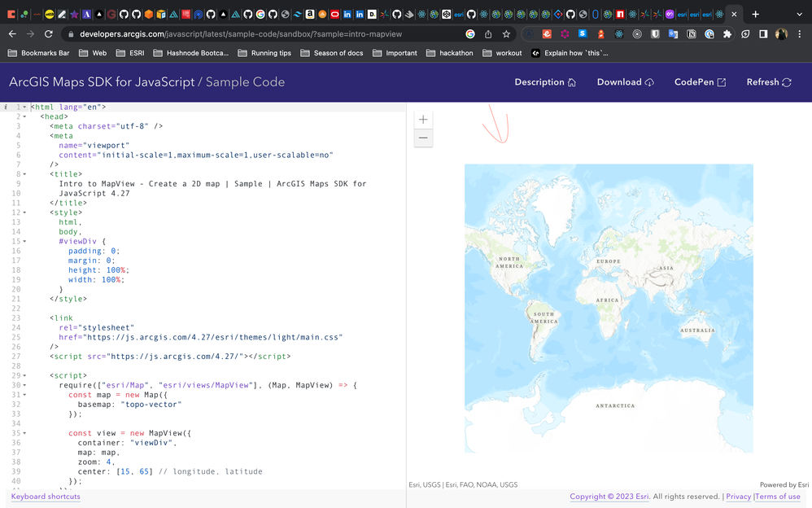Fold the style block at line 12
Viewport: 812px width, 508px height.
click(x=24, y=212)
